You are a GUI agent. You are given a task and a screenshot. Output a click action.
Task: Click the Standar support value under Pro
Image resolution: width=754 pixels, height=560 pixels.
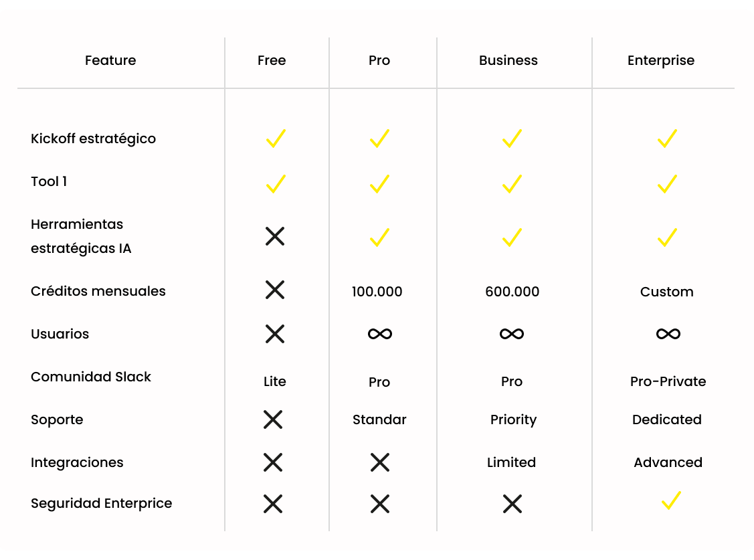point(379,419)
